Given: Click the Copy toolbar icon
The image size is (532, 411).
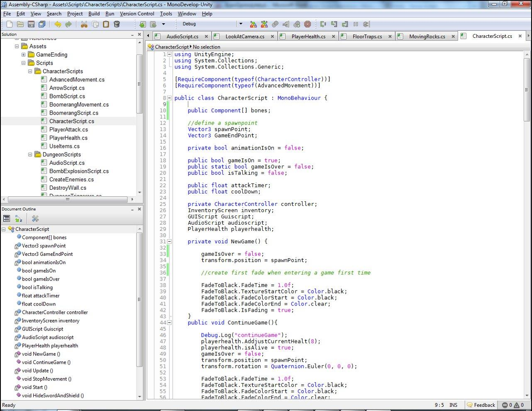Looking at the screenshot, I should pyautogui.click(x=95, y=24).
